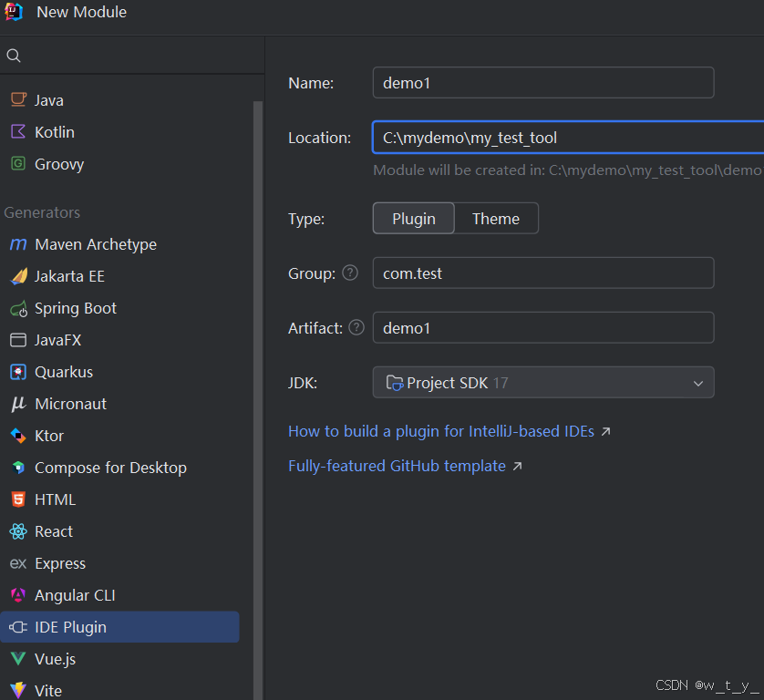Open the JDK Project SDK dropdown
This screenshot has width=764, height=700.
click(543, 383)
